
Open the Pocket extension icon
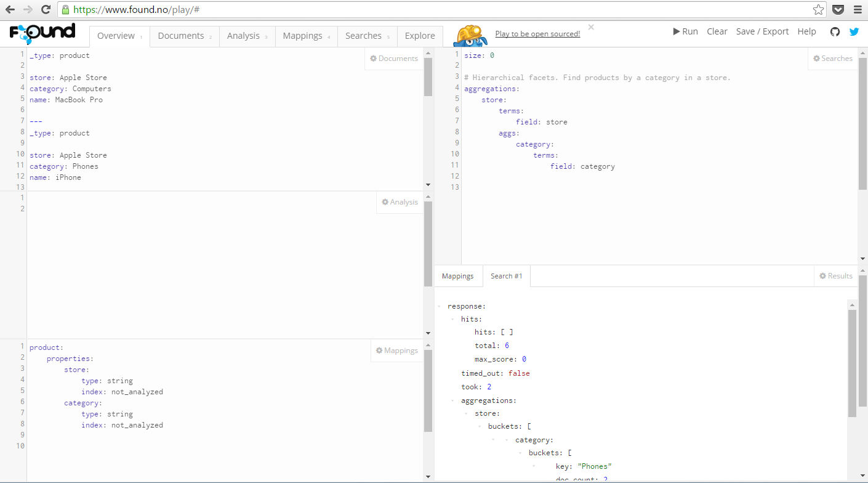838,9
